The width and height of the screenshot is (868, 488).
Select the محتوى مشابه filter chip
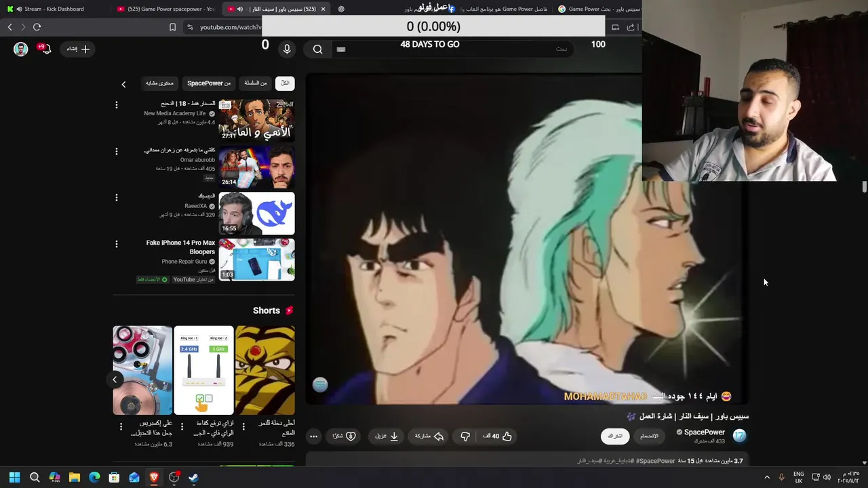pos(159,83)
